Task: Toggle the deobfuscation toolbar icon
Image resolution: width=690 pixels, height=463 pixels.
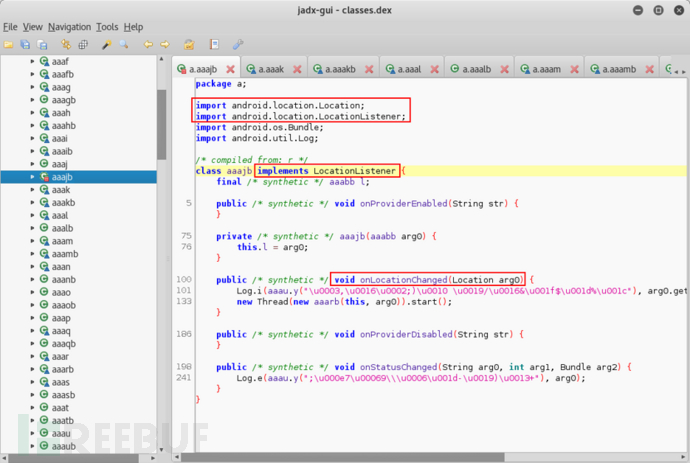Action: click(x=189, y=45)
